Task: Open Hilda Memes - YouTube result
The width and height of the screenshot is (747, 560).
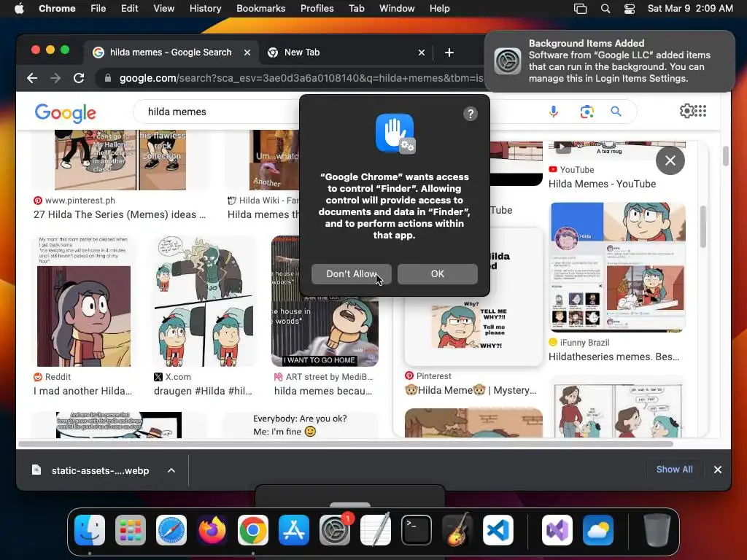Action: coord(602,184)
